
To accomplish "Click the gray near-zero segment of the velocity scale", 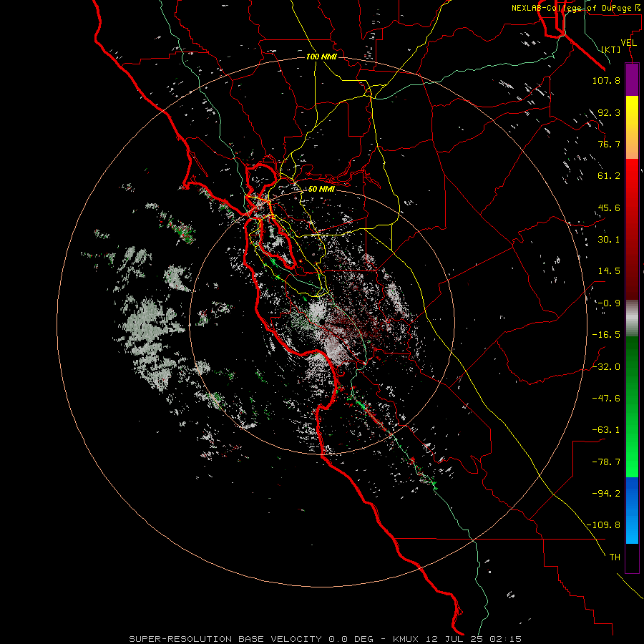I will click(632, 318).
